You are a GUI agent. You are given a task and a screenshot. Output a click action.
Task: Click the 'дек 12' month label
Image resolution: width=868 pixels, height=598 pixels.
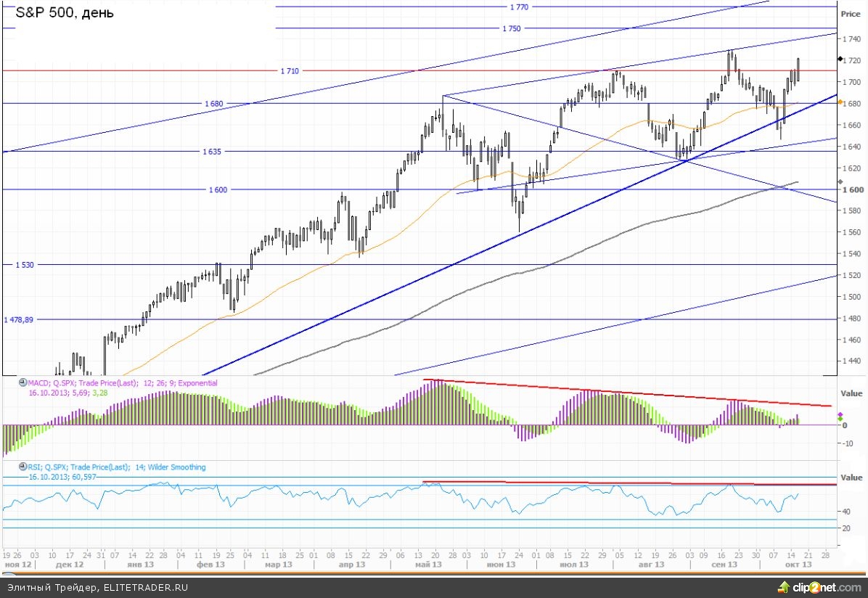click(x=70, y=565)
